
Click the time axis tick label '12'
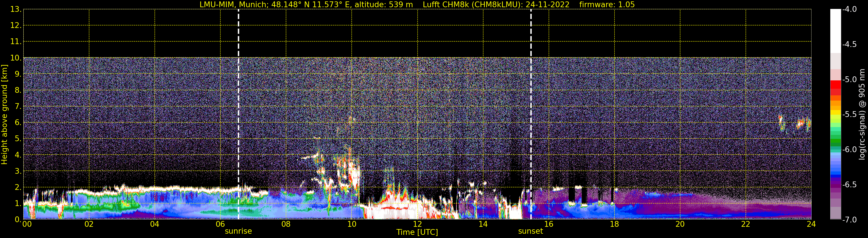click(417, 224)
